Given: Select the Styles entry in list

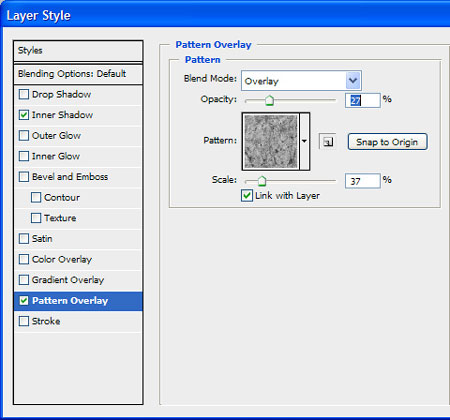Looking at the screenshot, I should tap(78, 51).
